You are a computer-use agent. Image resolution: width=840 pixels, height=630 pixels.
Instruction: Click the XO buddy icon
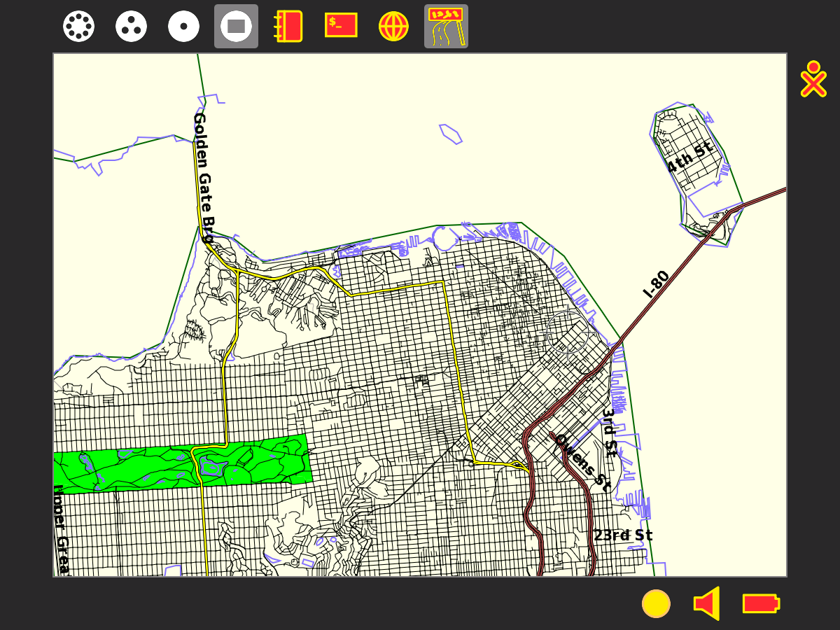point(813,79)
